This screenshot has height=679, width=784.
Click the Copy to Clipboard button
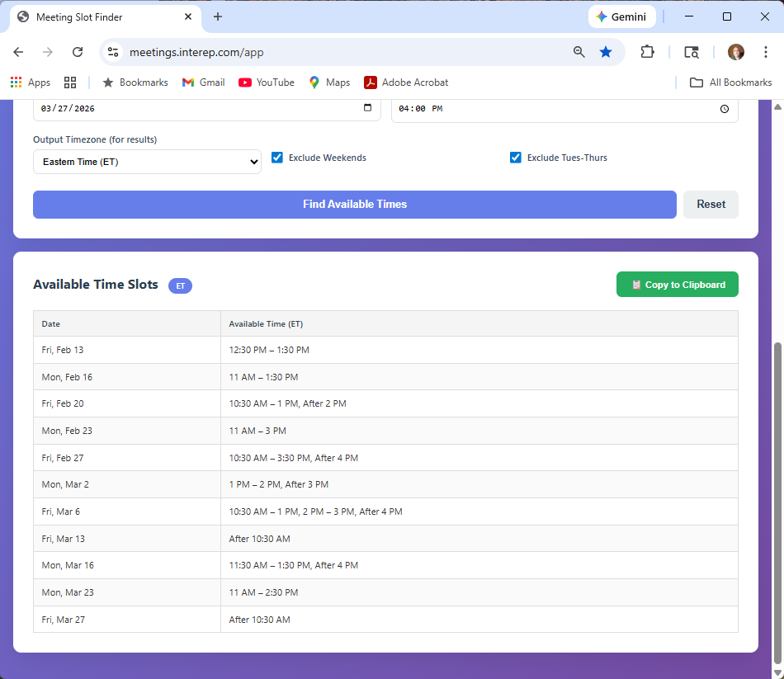[x=677, y=285]
